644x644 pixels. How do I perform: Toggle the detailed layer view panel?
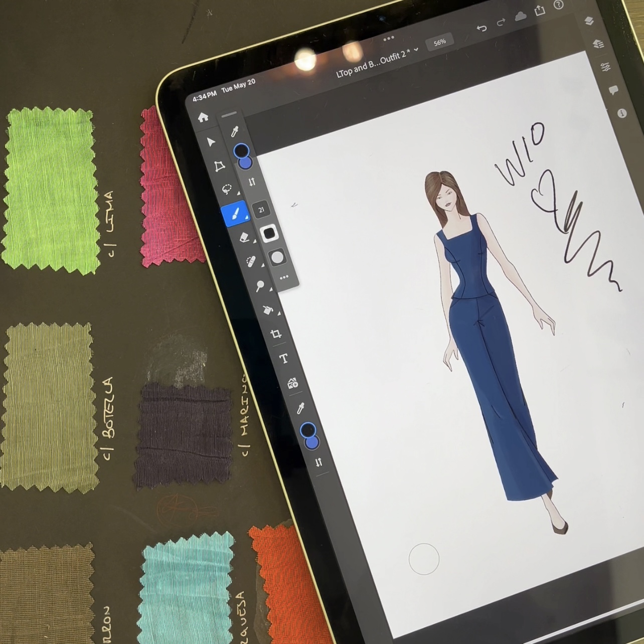[x=598, y=44]
